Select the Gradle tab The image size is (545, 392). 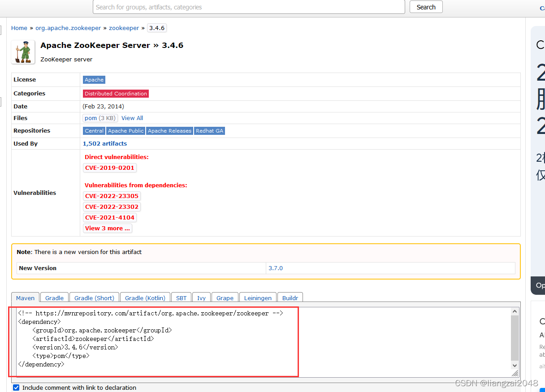(x=54, y=297)
